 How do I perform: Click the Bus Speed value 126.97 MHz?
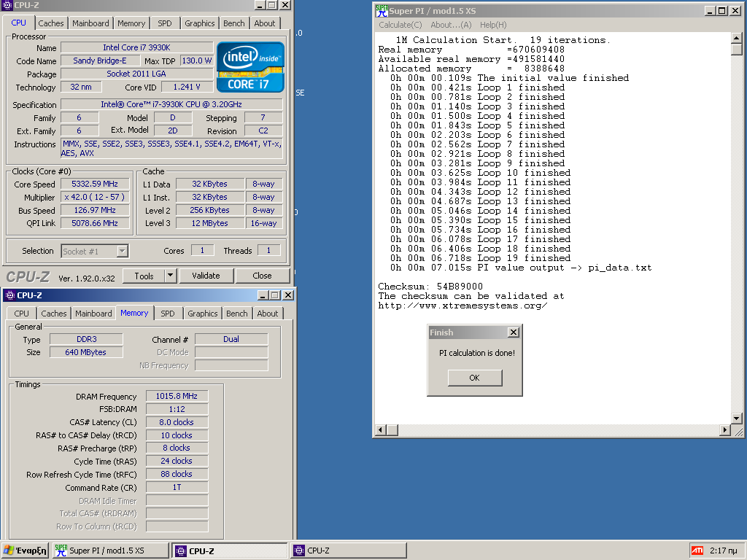[95, 210]
